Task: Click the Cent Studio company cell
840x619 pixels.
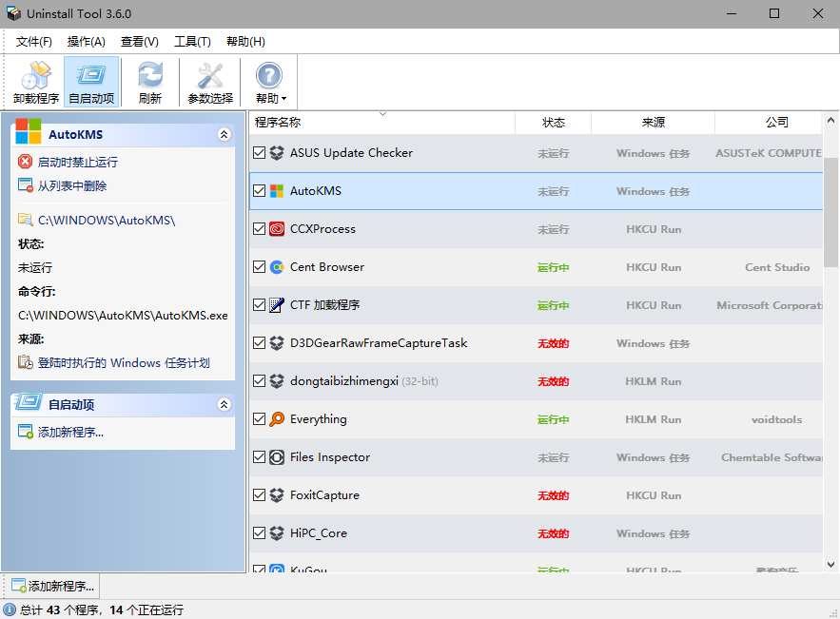Action: click(777, 267)
